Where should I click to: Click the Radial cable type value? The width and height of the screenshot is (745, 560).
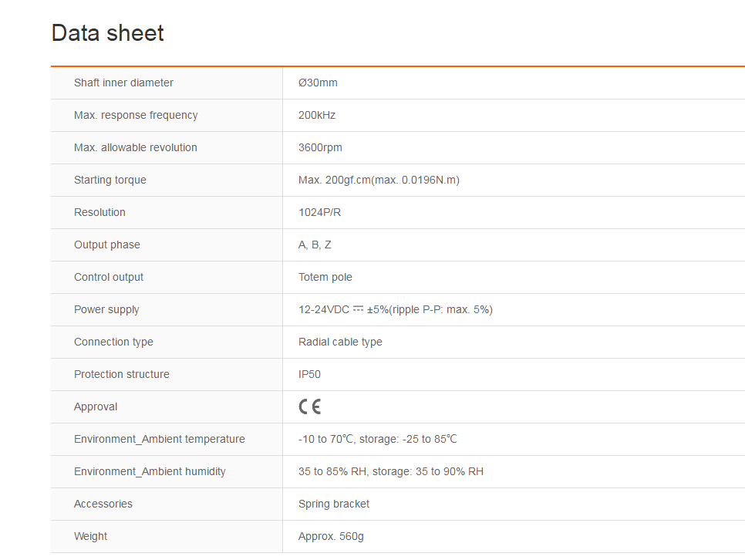(340, 342)
